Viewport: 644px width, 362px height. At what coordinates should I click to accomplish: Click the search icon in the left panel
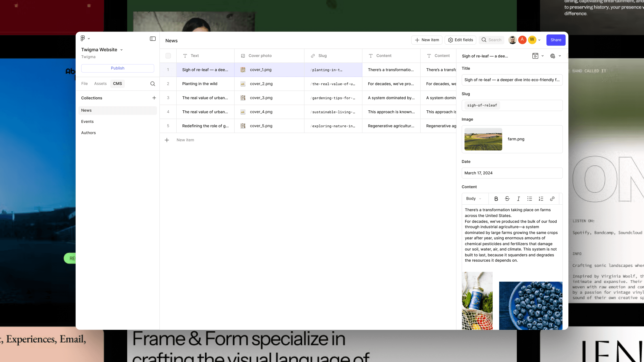coord(153,84)
